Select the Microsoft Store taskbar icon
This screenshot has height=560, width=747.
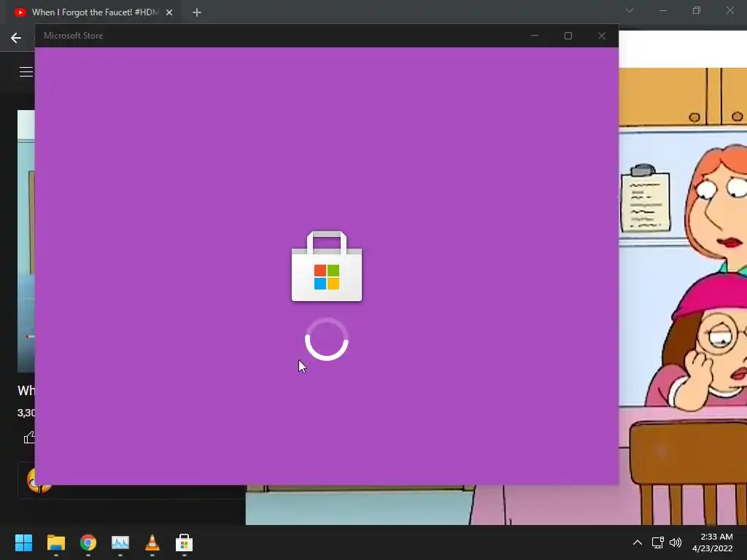coord(184,542)
